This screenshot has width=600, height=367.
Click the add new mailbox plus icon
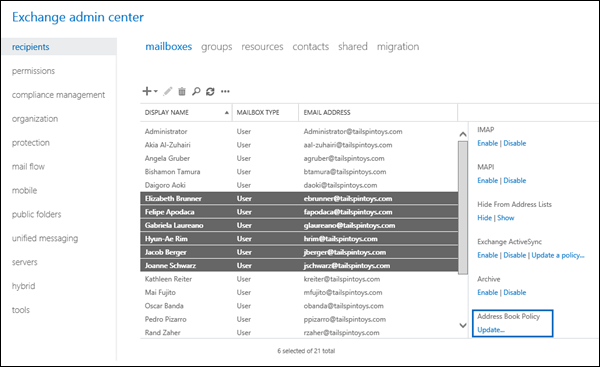[x=147, y=91]
